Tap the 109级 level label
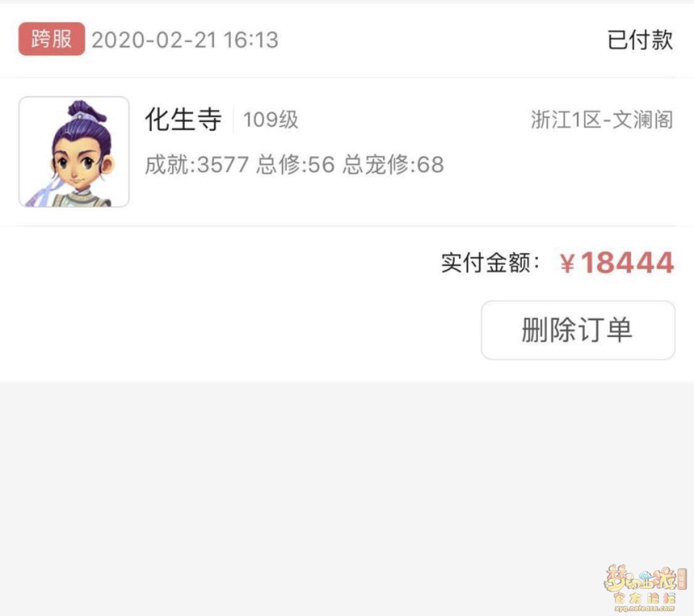Viewport: 694px width, 616px height. [x=271, y=120]
